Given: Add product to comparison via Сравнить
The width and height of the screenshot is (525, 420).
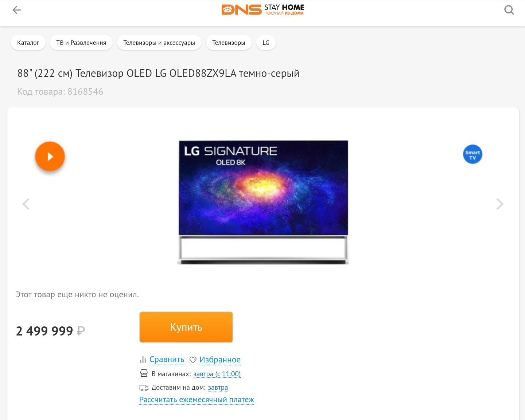Looking at the screenshot, I should [x=167, y=360].
